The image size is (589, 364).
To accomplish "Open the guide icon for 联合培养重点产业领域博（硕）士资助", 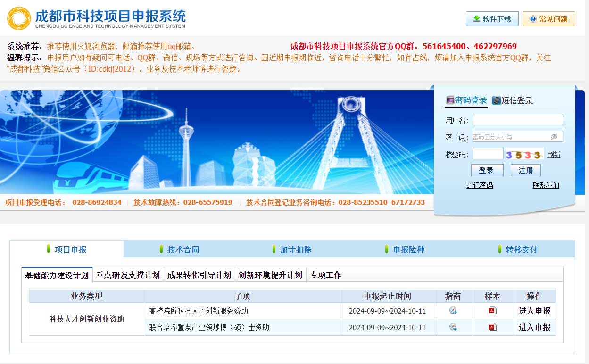I will point(453,327).
